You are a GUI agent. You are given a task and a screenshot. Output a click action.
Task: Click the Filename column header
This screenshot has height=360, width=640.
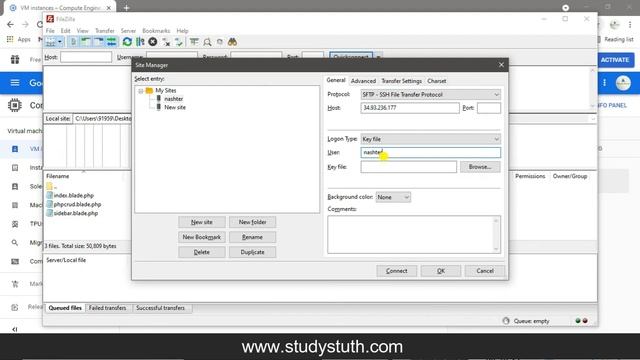pos(58,176)
